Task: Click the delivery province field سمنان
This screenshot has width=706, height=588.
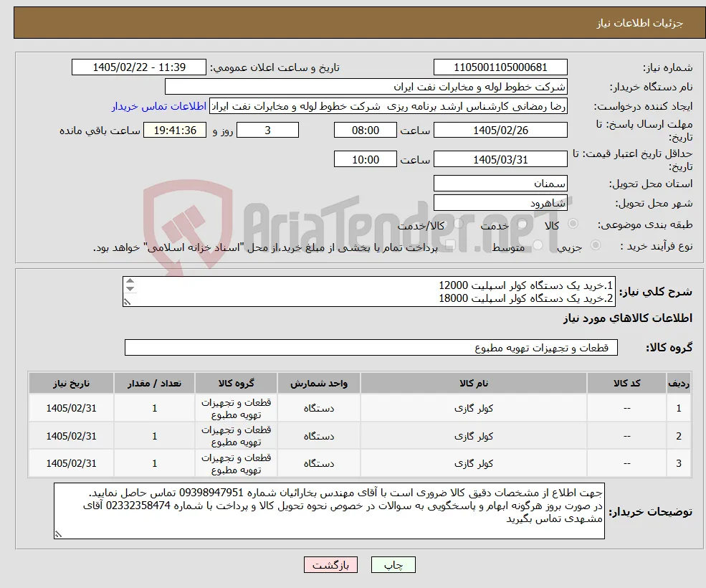Action: coord(500,184)
